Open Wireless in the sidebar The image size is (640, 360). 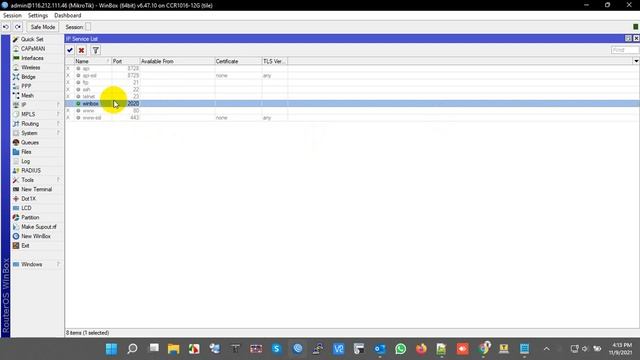pos(31,67)
